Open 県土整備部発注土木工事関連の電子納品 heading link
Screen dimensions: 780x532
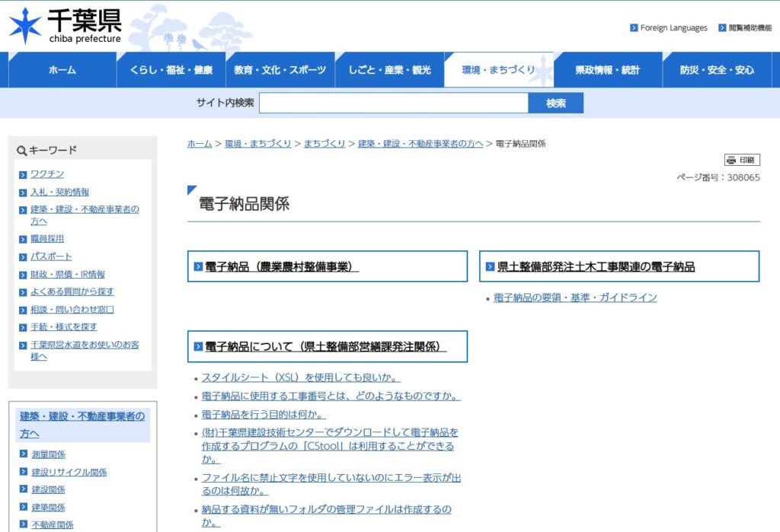point(596,266)
